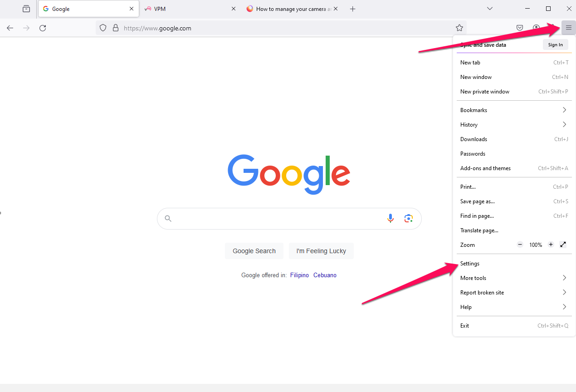Enter fullscreen via the Zoom expand icon
576x392 pixels.
pyautogui.click(x=563, y=245)
